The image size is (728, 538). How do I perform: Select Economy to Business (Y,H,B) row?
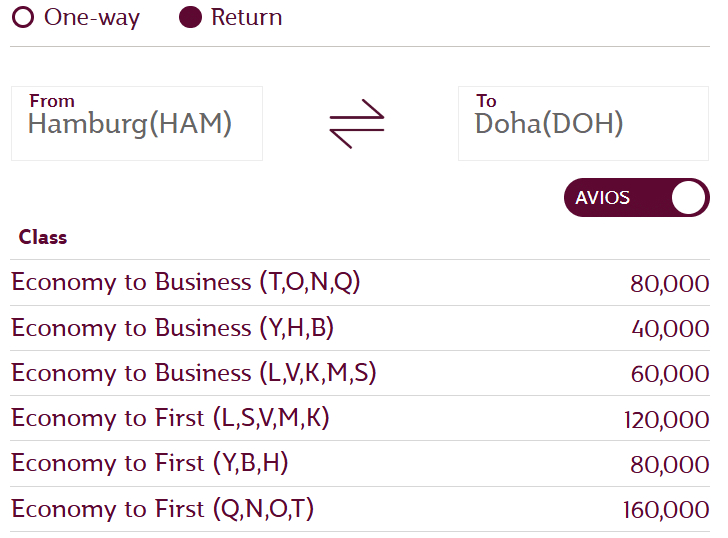coord(172,328)
